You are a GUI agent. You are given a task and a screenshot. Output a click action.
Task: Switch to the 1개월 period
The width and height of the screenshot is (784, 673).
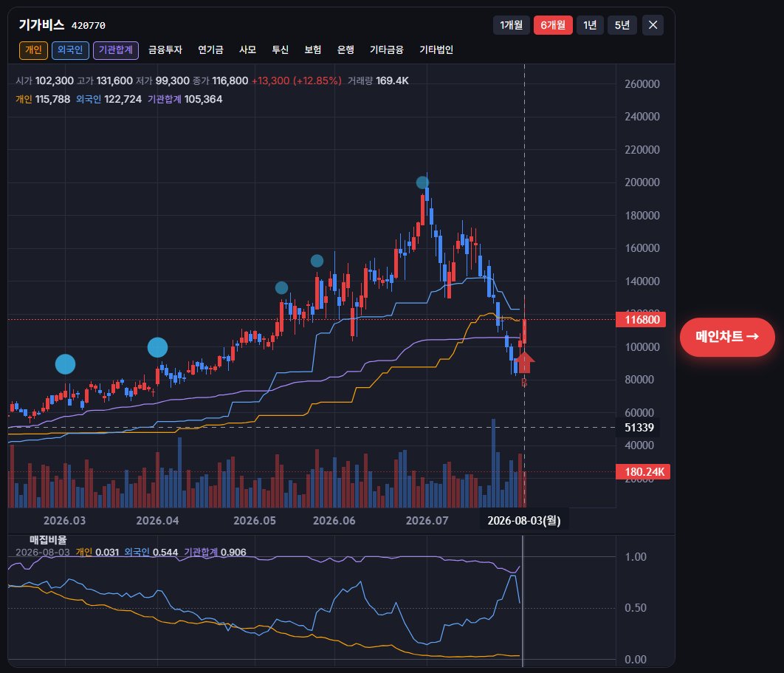coord(511,25)
